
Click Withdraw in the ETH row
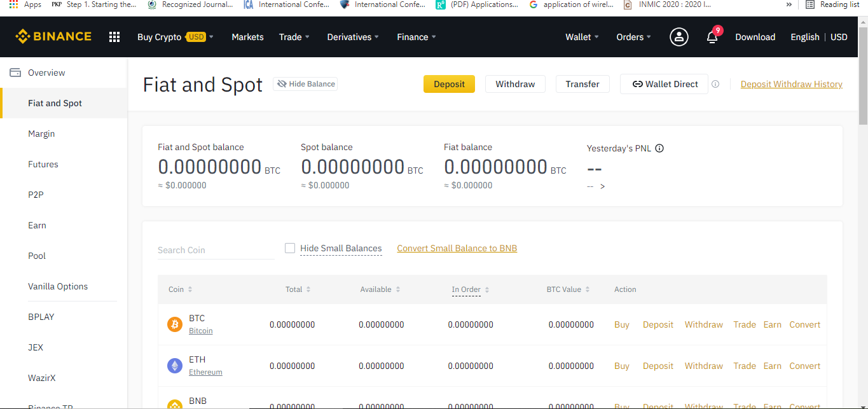(x=703, y=366)
